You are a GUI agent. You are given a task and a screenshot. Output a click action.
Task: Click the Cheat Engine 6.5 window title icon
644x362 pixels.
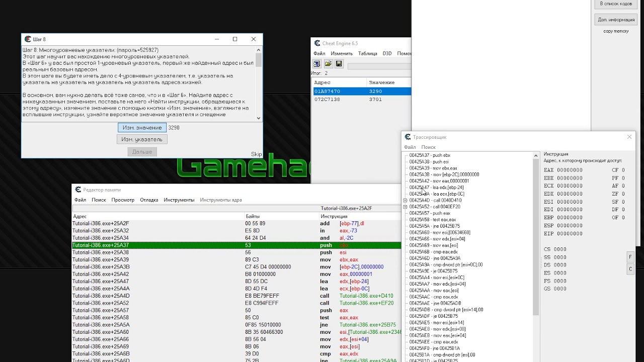[x=317, y=43]
